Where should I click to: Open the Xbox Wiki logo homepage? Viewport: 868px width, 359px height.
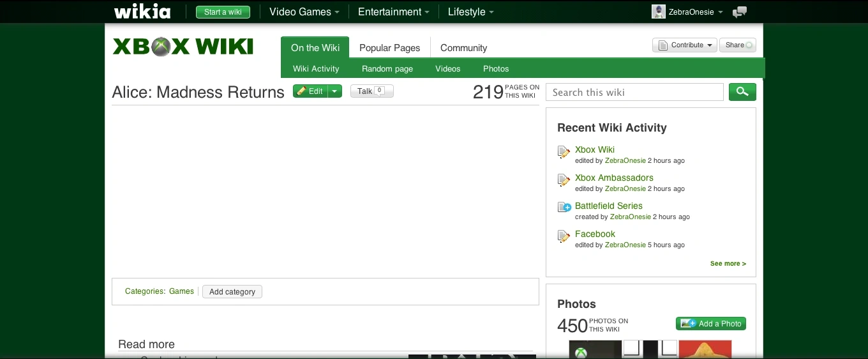[x=183, y=47]
